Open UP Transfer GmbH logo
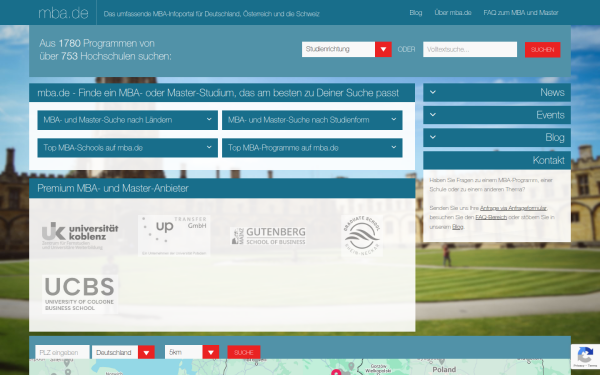Viewport: 600px width, 375px height. pos(174,235)
